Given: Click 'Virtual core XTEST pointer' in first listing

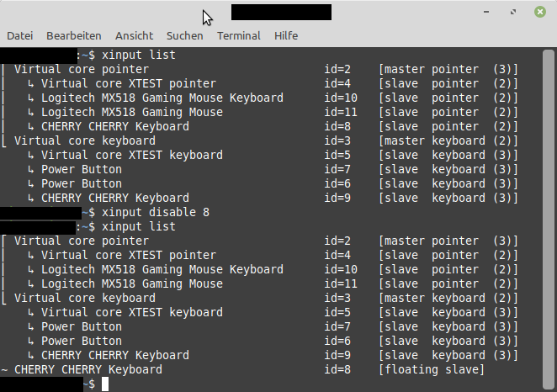Looking at the screenshot, I should click(128, 83).
